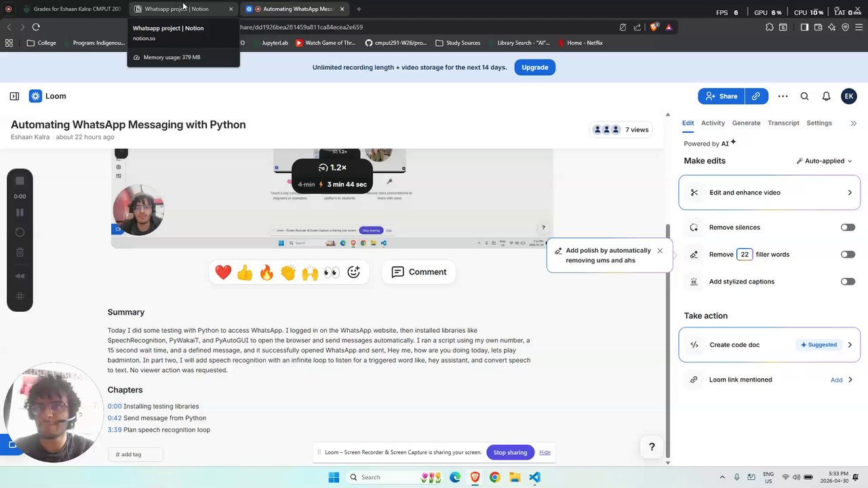Restart the recording with circular arrow icon
Screen dimensions: 868x488
(x=20, y=232)
